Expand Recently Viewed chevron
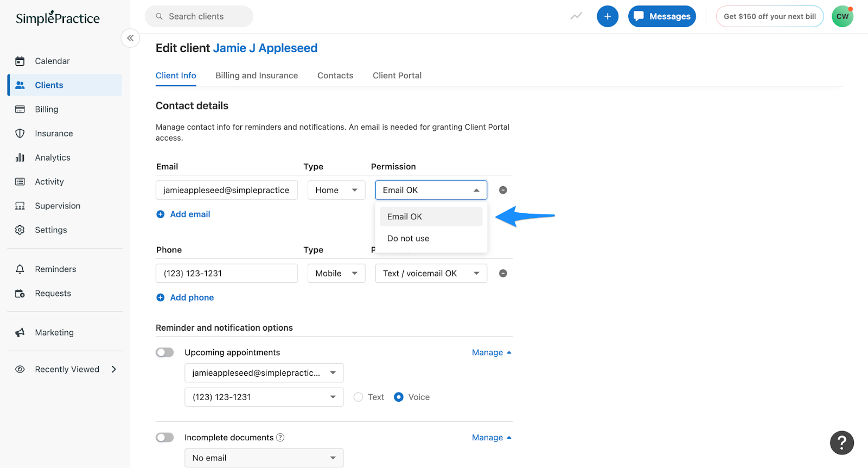Image resolution: width=868 pixels, height=468 pixels. click(x=114, y=370)
